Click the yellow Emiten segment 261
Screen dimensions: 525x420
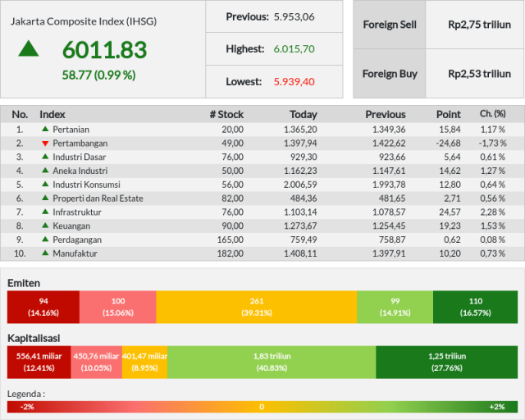(257, 307)
